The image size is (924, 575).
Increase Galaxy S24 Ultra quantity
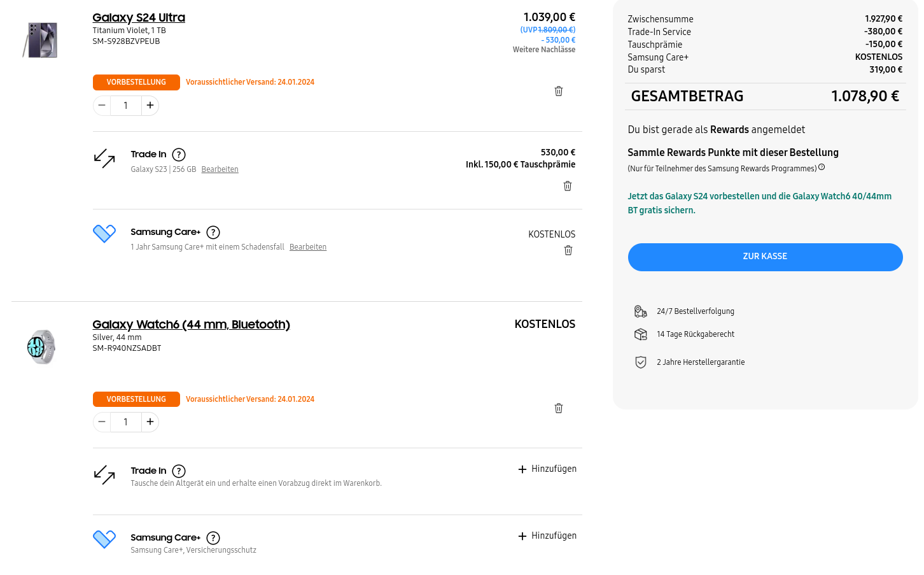click(150, 105)
